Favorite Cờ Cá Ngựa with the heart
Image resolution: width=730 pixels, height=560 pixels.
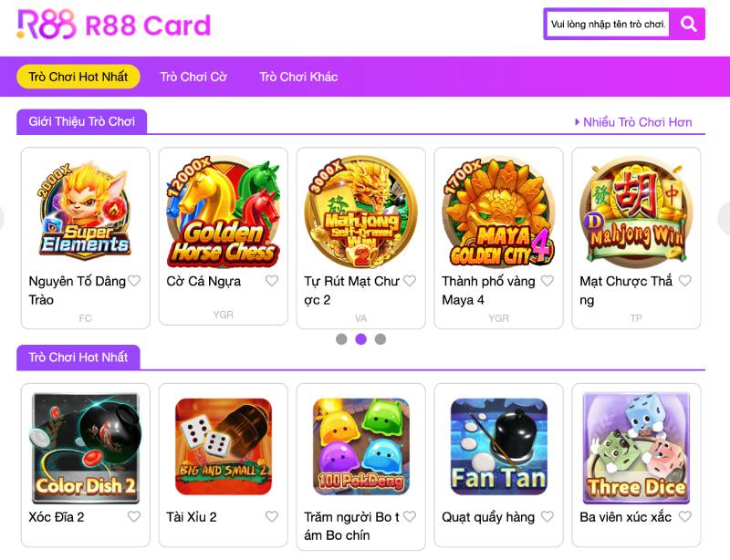(272, 281)
